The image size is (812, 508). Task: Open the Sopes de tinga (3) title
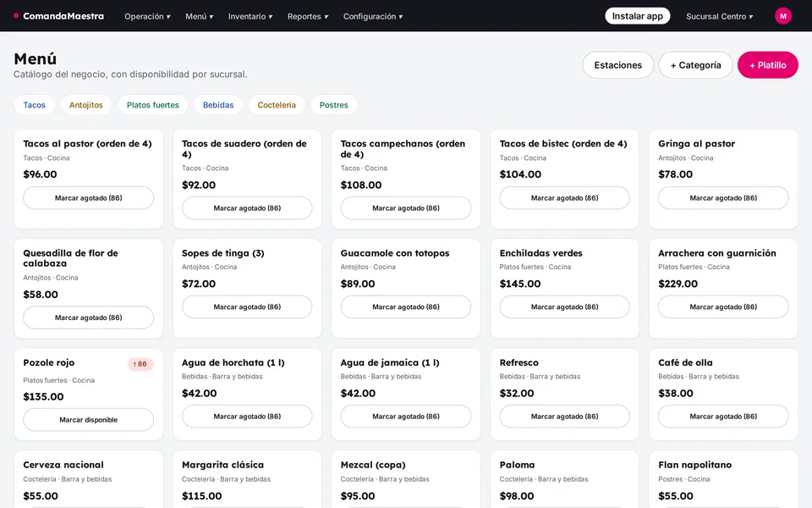tap(223, 253)
